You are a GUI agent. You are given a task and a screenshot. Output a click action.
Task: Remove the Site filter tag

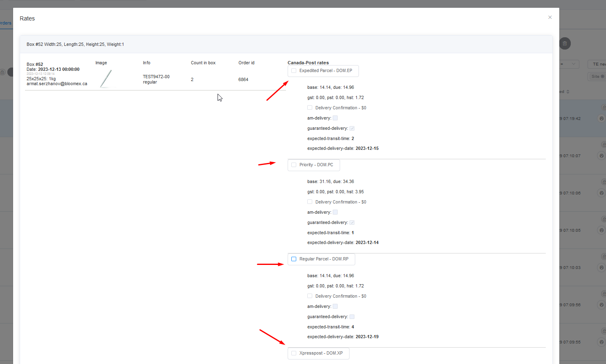(x=602, y=77)
